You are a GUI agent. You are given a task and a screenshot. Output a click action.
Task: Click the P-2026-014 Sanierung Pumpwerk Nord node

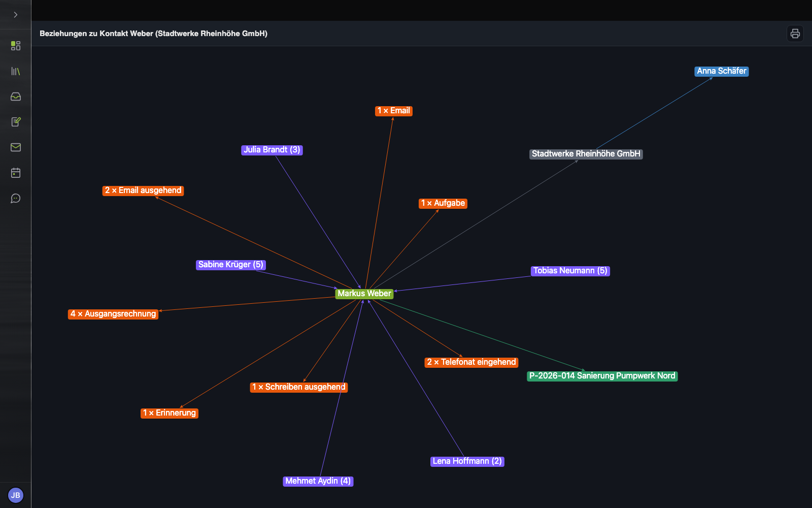tap(602, 376)
